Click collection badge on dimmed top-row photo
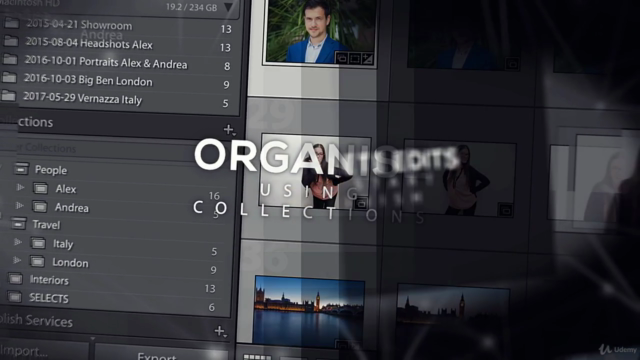Image resolution: width=640 pixels, height=360 pixels. 511,64
